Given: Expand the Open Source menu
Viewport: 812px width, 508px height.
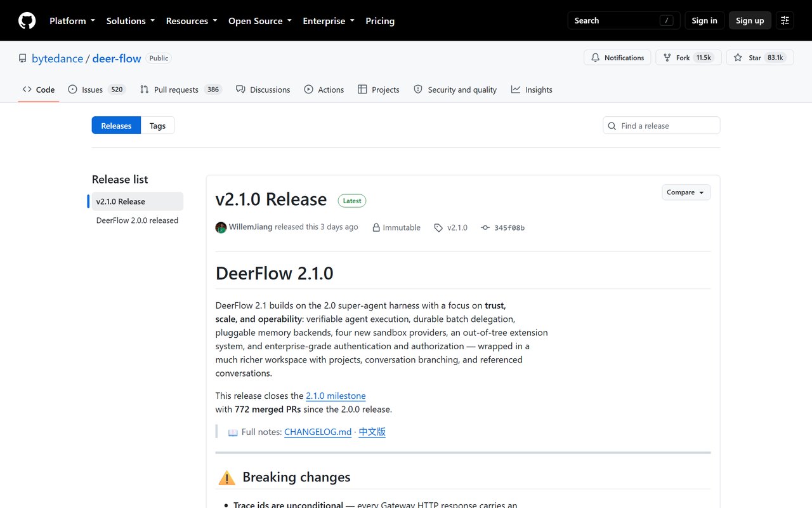Looking at the screenshot, I should pyautogui.click(x=260, y=20).
